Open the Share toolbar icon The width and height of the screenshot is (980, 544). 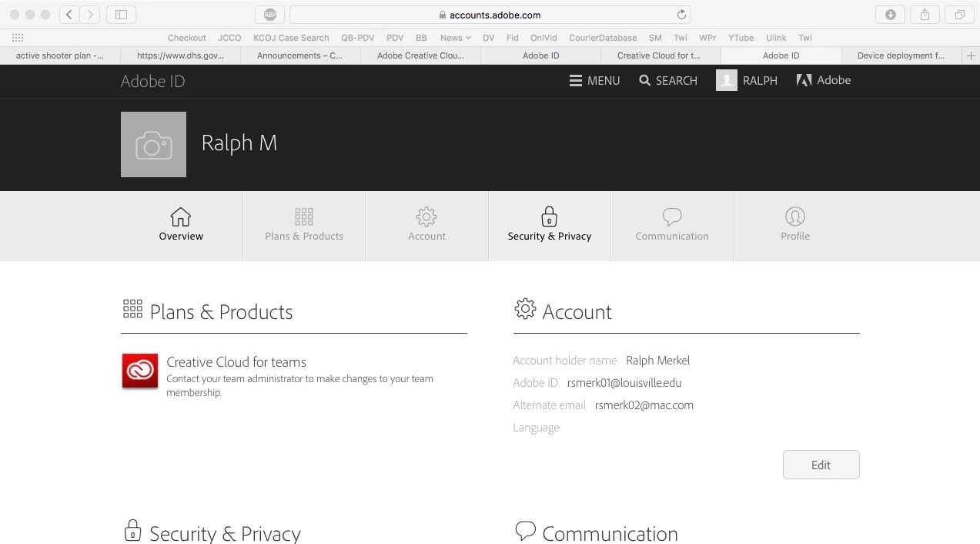(925, 15)
